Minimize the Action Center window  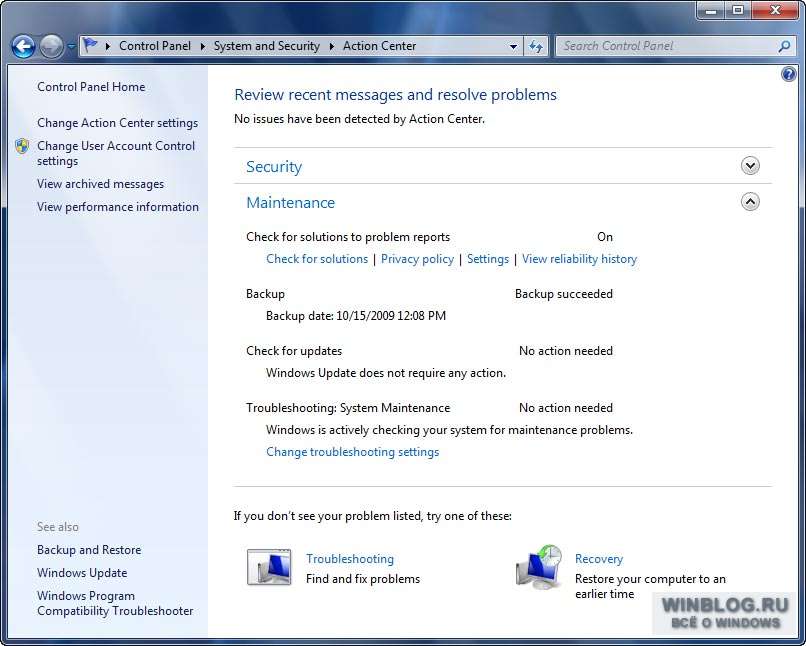tap(711, 10)
